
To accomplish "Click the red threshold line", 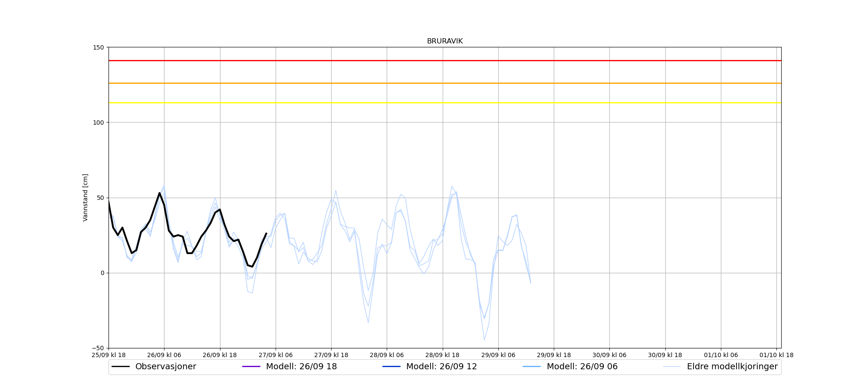I will [445, 60].
